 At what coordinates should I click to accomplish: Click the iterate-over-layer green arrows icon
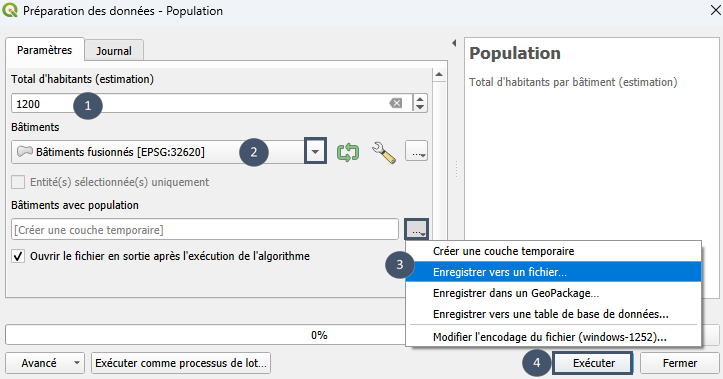348,152
